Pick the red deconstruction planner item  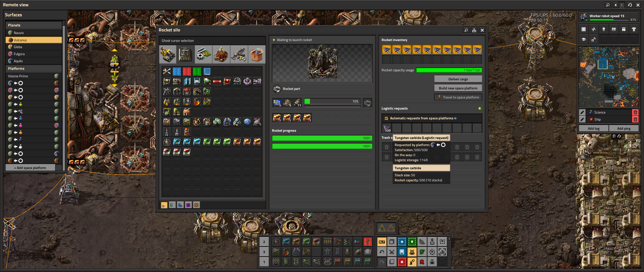187,72
